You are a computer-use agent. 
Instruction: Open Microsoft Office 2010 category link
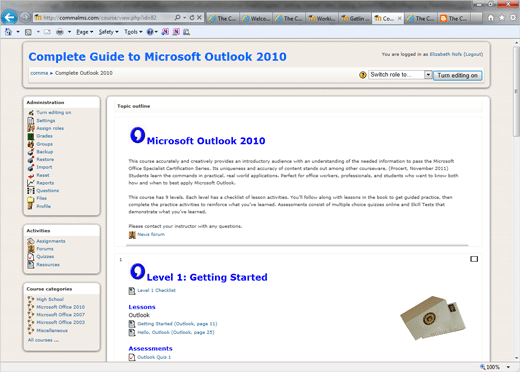pos(61,307)
